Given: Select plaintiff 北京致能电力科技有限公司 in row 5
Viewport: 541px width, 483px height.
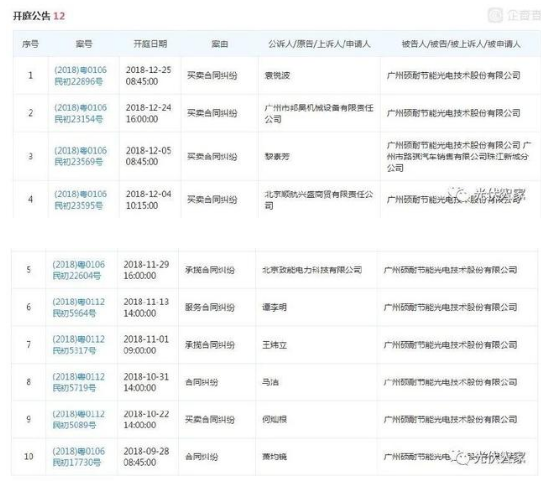Looking at the screenshot, I should tap(312, 269).
